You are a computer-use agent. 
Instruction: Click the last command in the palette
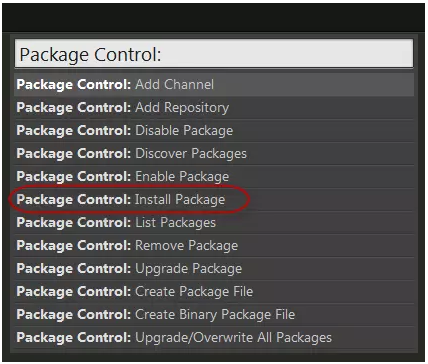[214, 338]
